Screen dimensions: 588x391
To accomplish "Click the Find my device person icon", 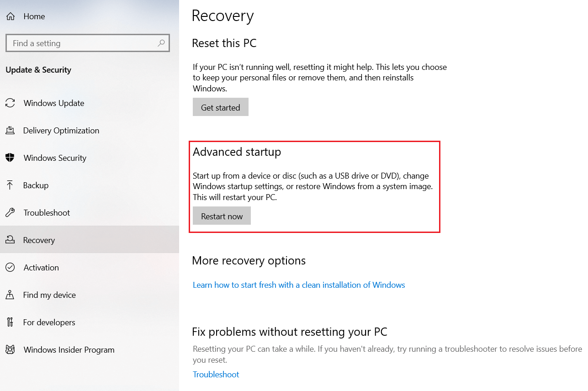I will [10, 295].
